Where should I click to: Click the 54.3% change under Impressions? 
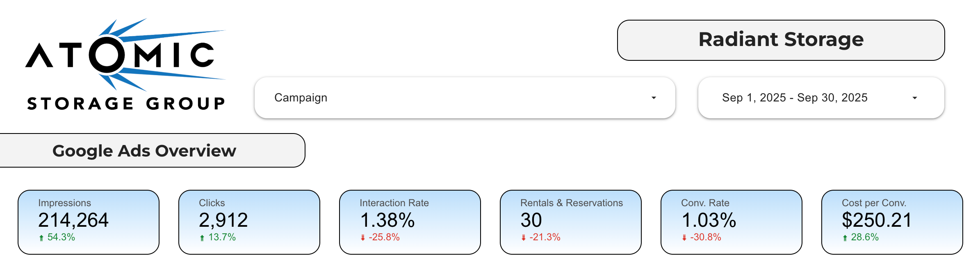[61, 237]
